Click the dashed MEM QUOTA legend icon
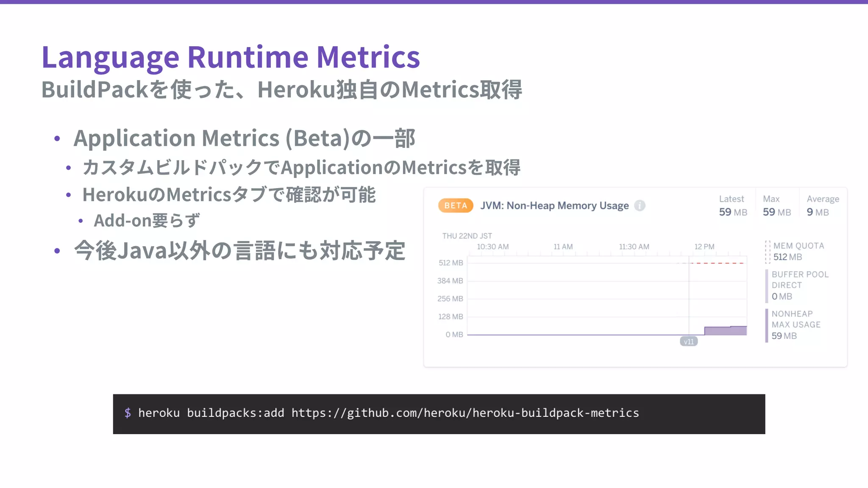Viewport: 868px width, 488px height. pos(767,252)
